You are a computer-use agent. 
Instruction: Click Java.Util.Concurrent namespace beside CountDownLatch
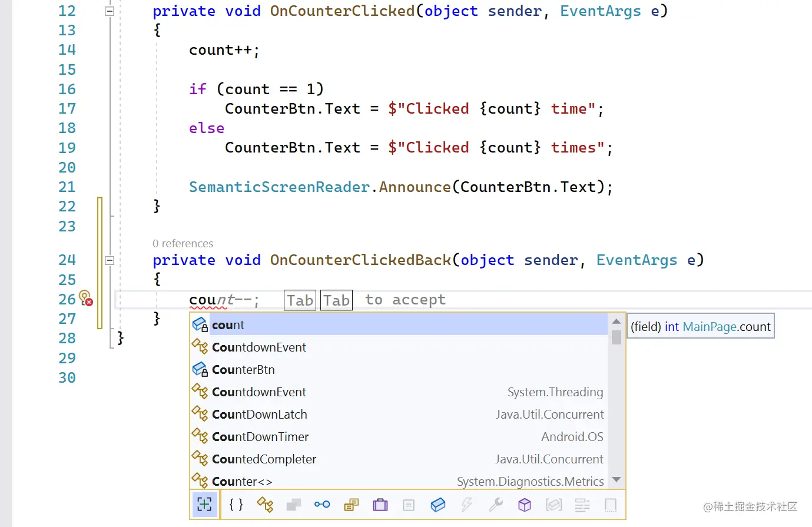(549, 414)
